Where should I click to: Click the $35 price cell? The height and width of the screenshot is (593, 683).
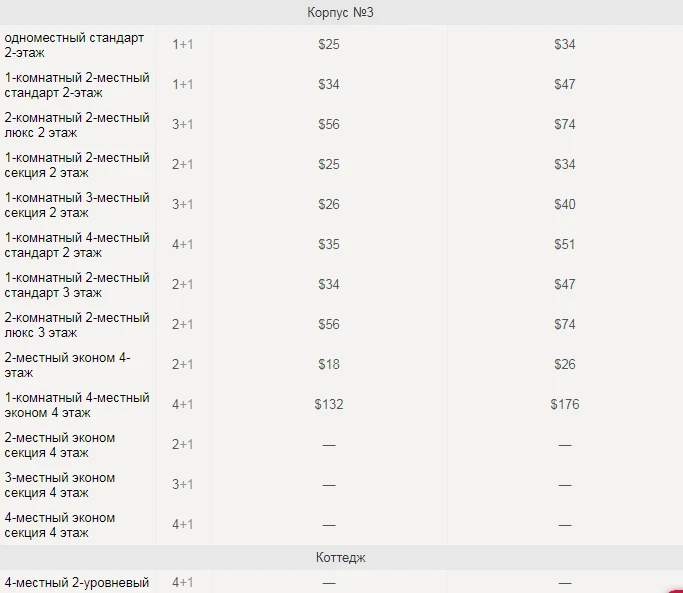coord(328,244)
